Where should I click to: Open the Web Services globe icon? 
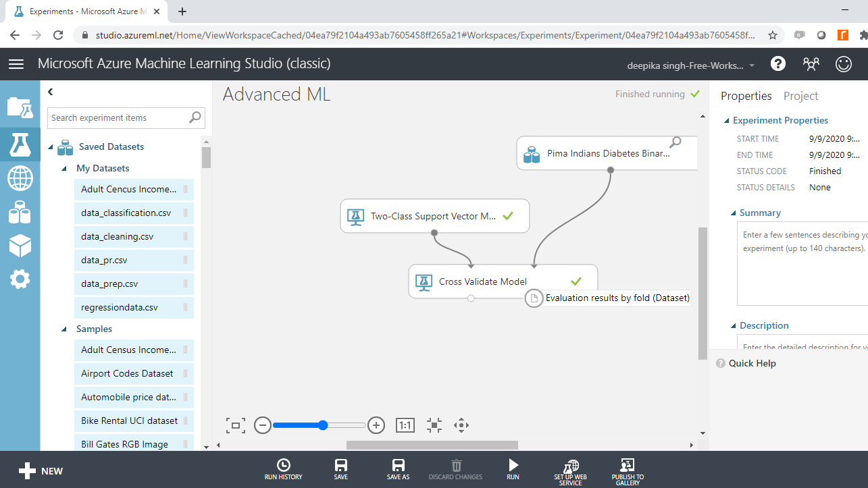pyautogui.click(x=20, y=179)
